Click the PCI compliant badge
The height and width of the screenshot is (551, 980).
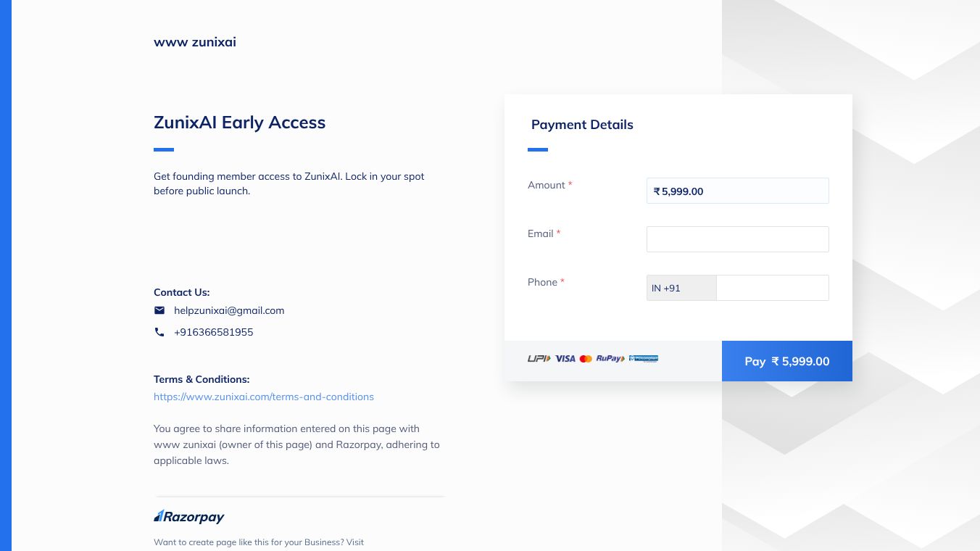644,359
